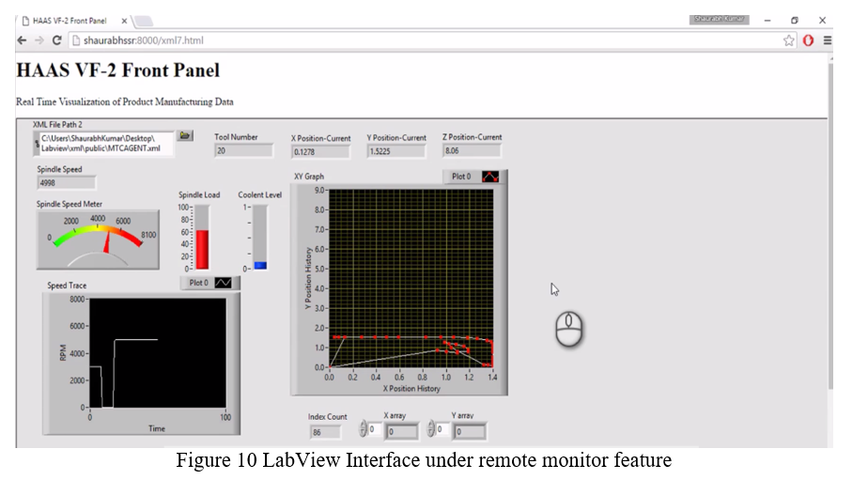
Task: Adjust the X array index stepper
Action: 364,429
